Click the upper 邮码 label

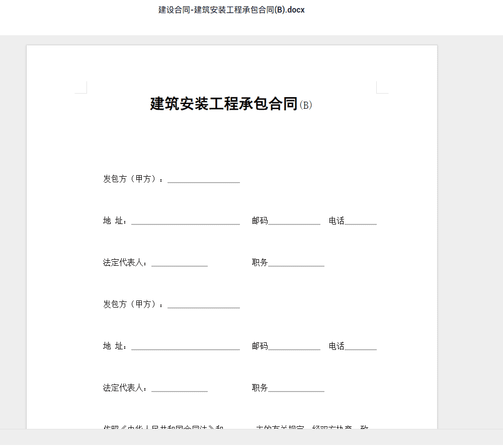tap(260, 221)
